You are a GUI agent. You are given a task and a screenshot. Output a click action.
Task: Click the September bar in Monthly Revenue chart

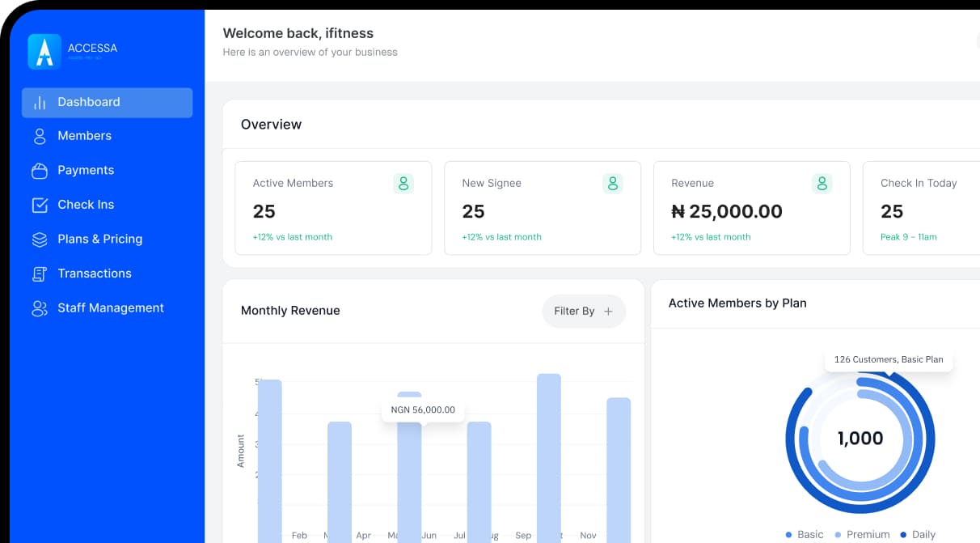tap(548, 453)
